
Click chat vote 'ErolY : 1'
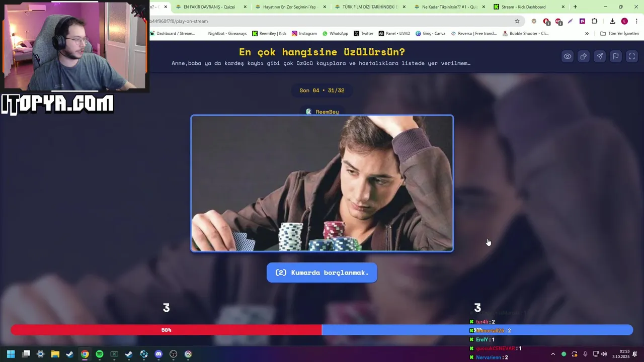click(482, 340)
